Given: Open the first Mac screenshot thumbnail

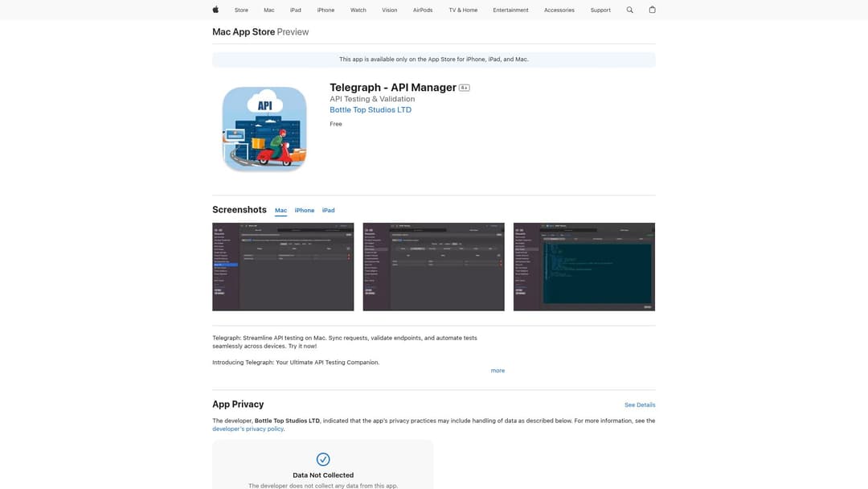Looking at the screenshot, I should (283, 266).
